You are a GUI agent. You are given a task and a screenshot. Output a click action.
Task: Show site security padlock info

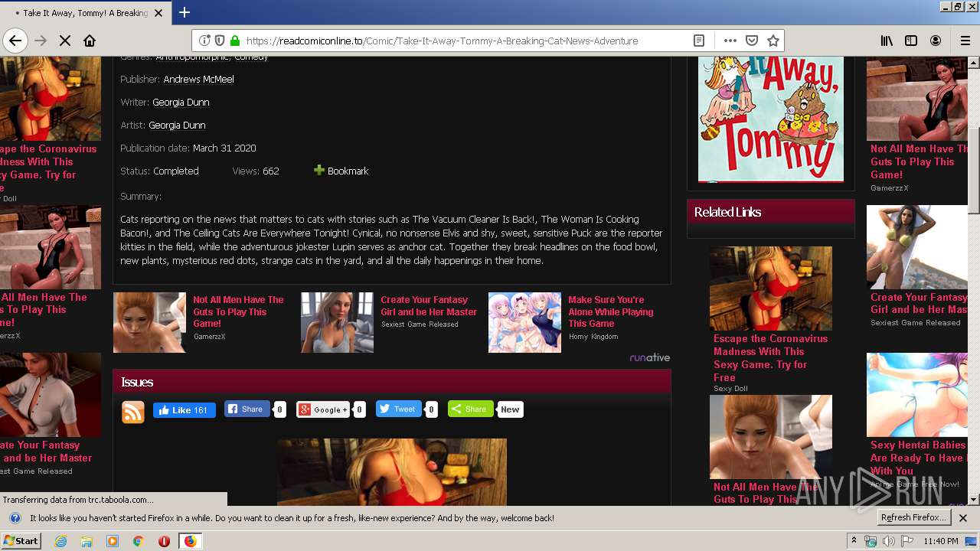(234, 41)
